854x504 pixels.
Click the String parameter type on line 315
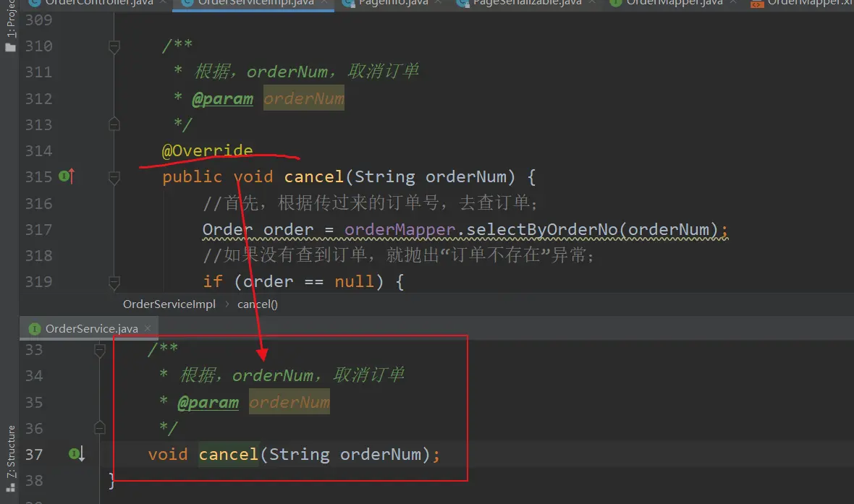[x=385, y=177]
